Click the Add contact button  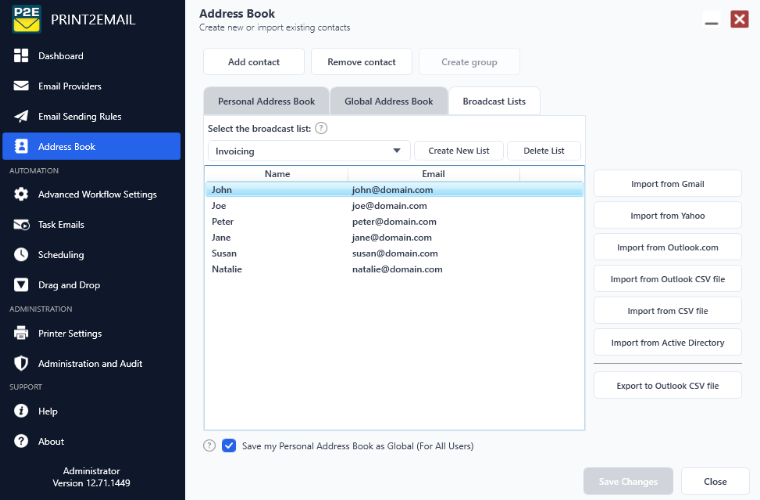coord(254,62)
